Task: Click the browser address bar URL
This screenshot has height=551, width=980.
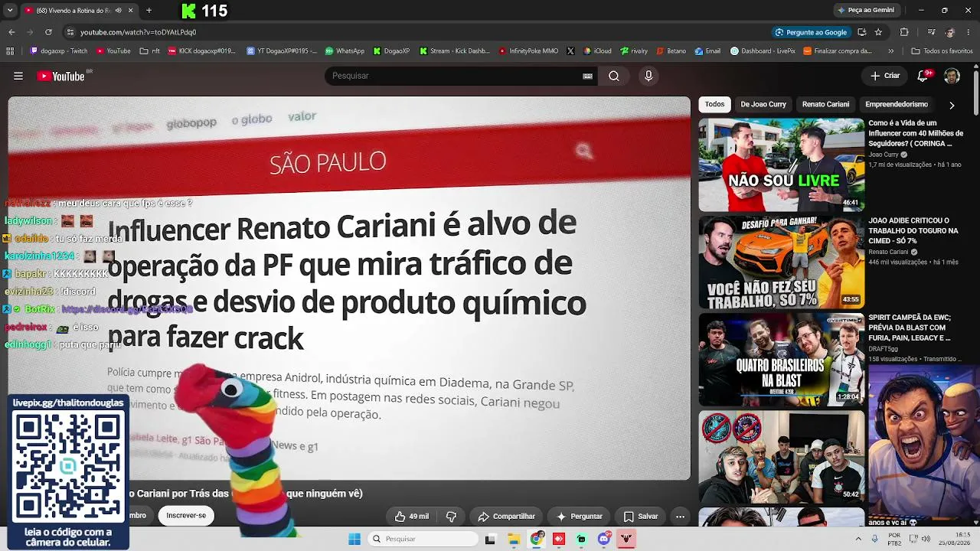Action: tap(139, 32)
